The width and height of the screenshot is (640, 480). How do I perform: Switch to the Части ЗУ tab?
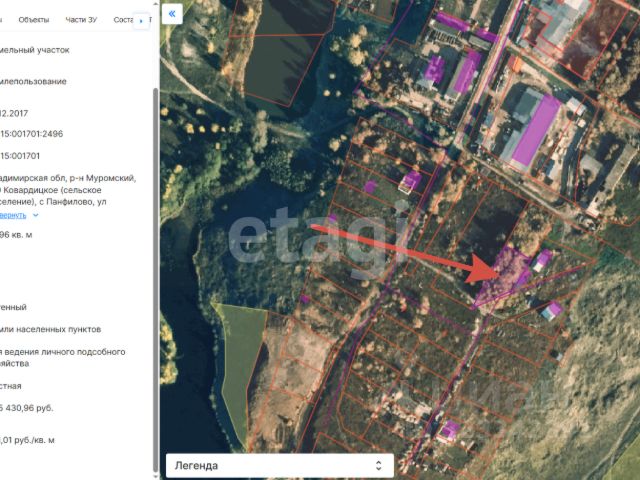click(x=81, y=20)
